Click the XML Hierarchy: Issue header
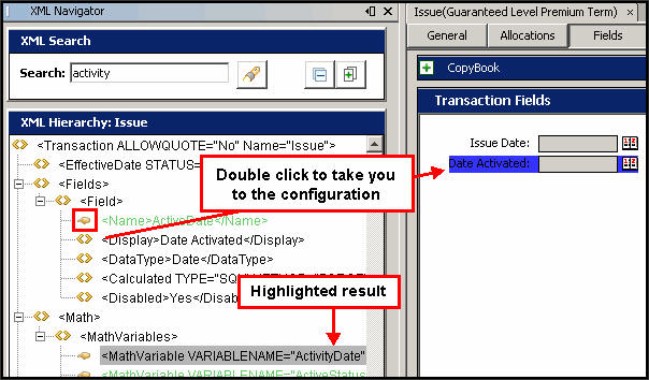 [x=197, y=123]
